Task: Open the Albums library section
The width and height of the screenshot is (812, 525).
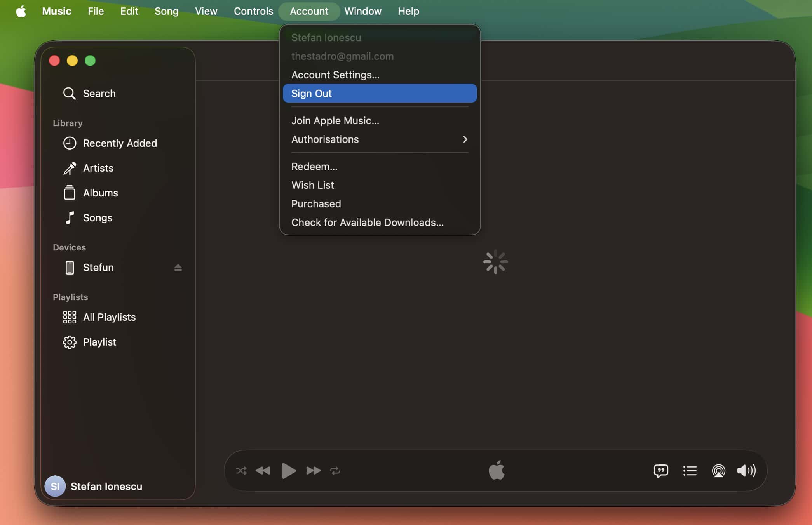Action: (x=100, y=193)
